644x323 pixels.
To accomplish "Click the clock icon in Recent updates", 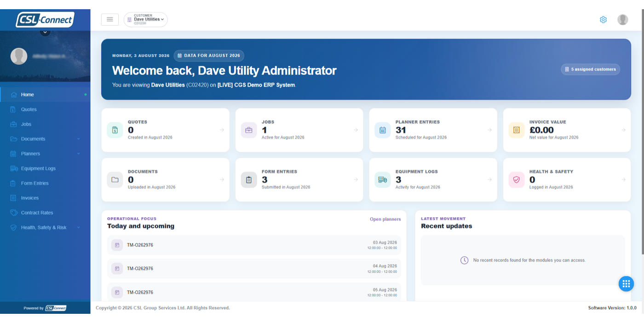I will point(465,260).
